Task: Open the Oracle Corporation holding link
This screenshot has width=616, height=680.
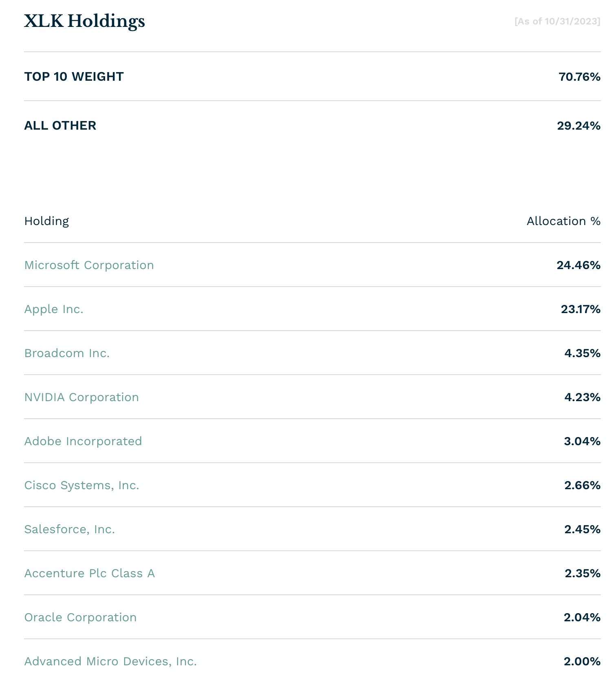Action: [x=81, y=617]
